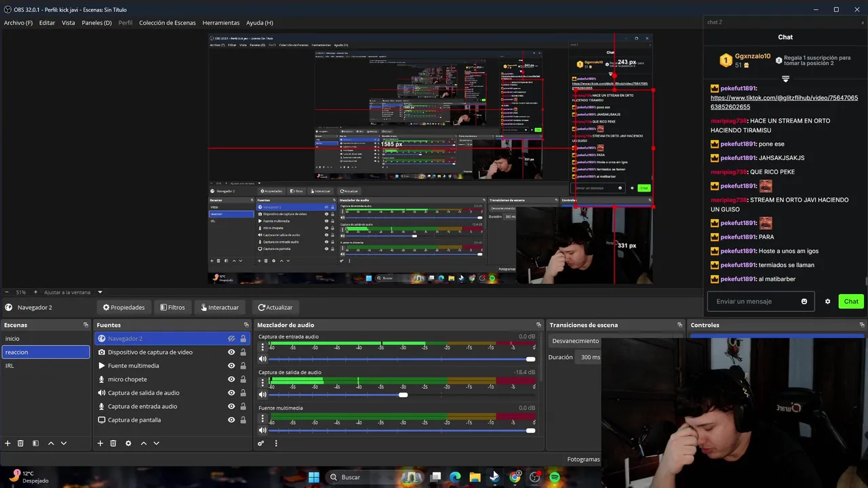Open options dots for Captura de salida de audio
Screen dimensions: 868x488
pos(263,383)
